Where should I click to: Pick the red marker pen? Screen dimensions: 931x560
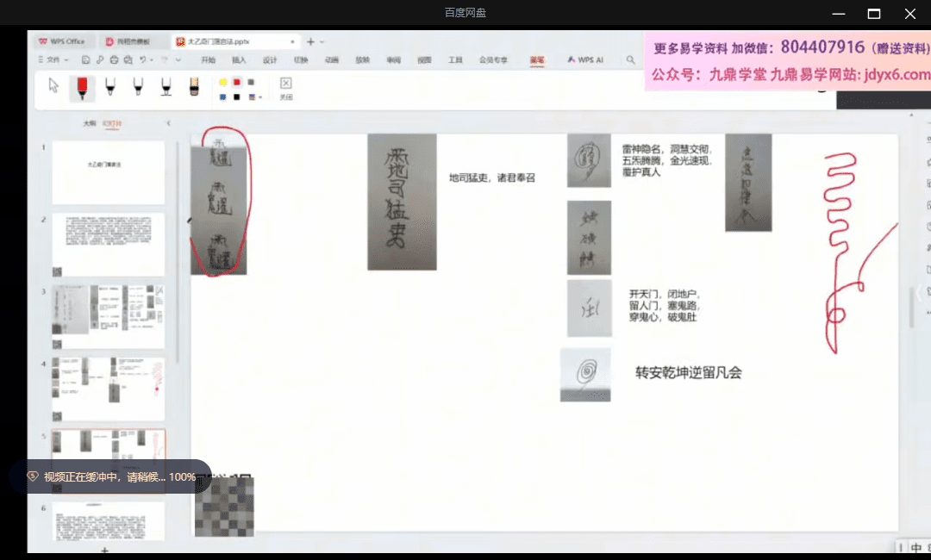click(82, 87)
